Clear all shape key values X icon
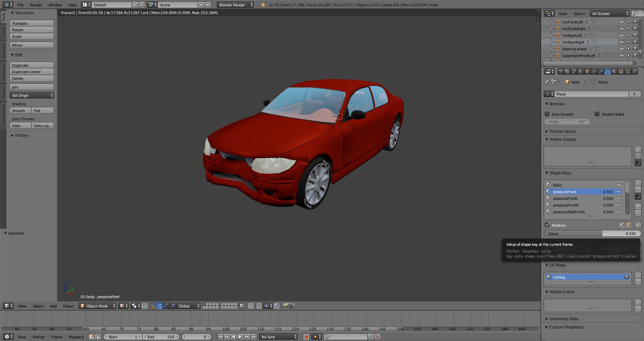644x341 pixels. [x=638, y=225]
